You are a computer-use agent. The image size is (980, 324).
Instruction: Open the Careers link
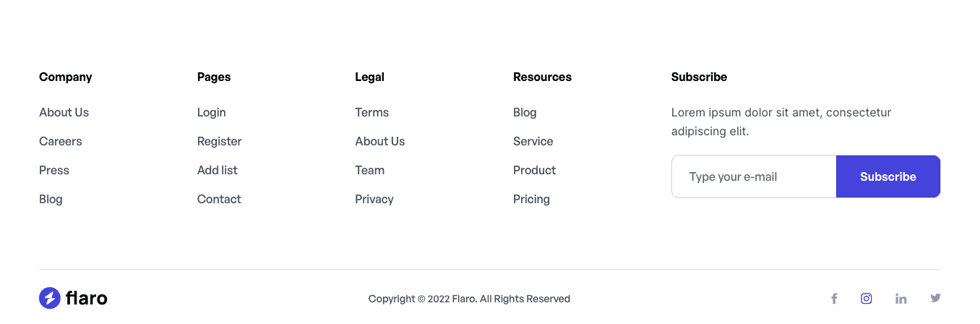61,141
